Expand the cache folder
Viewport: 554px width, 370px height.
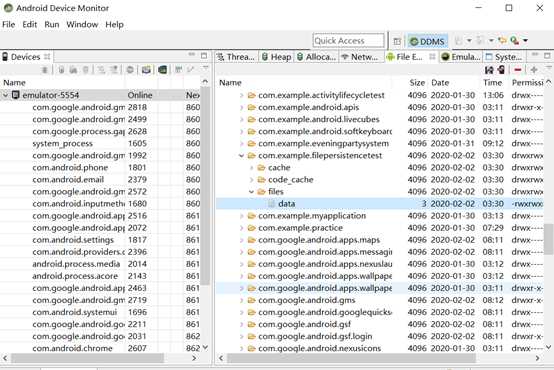pyautogui.click(x=252, y=168)
